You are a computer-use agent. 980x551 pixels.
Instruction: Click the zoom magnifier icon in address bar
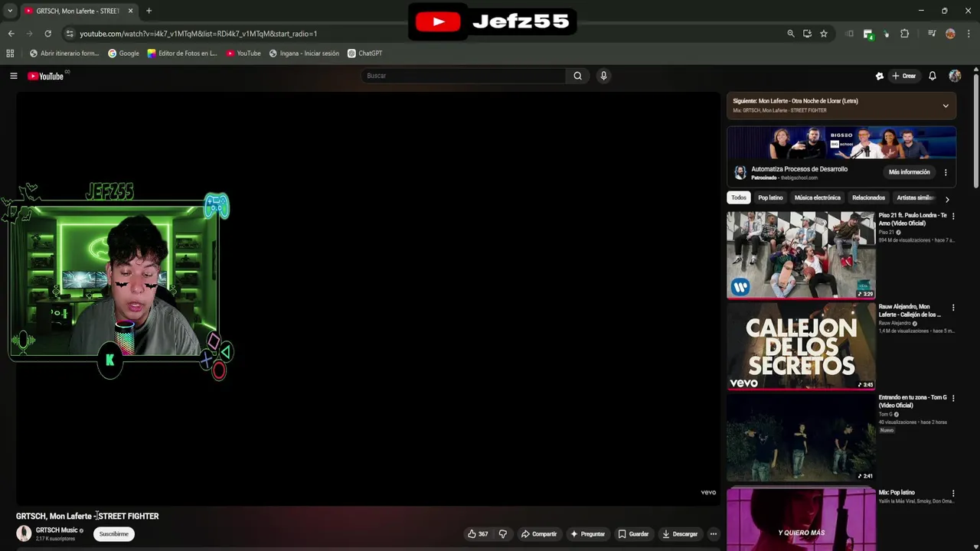(x=791, y=34)
